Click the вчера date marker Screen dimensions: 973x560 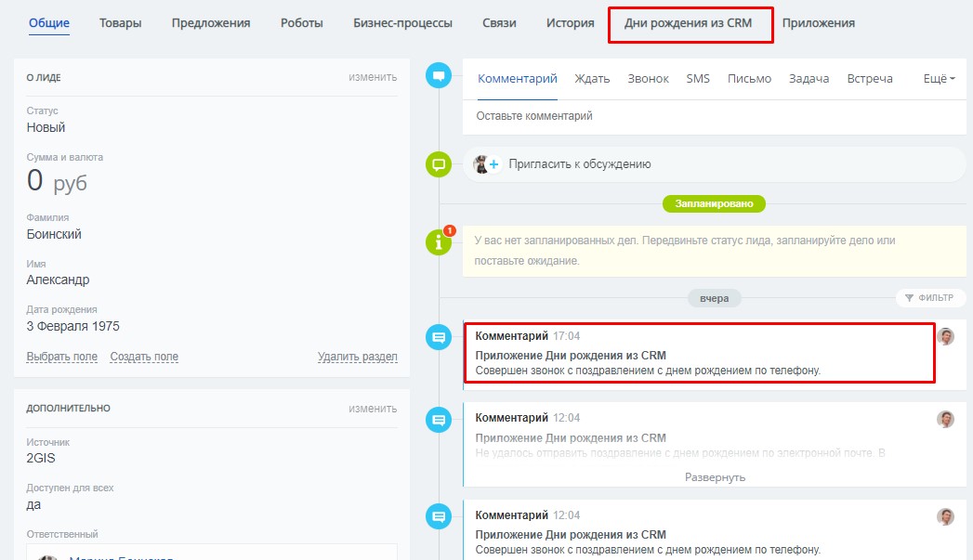pos(715,298)
